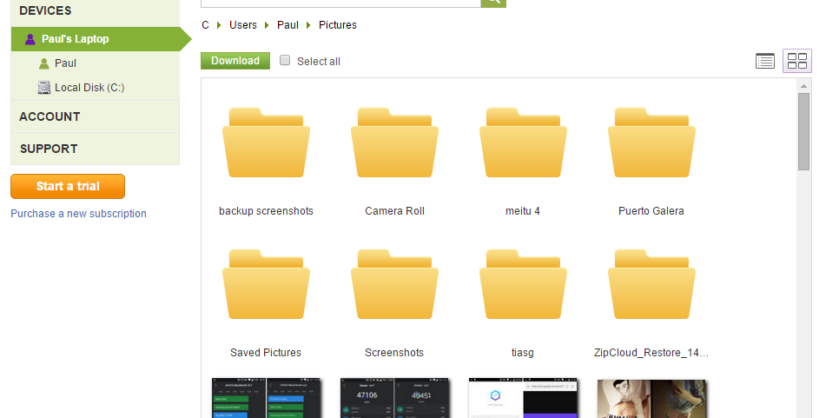Go to Paul in the breadcrumb
Screen dimensions: 826x418
[288, 25]
